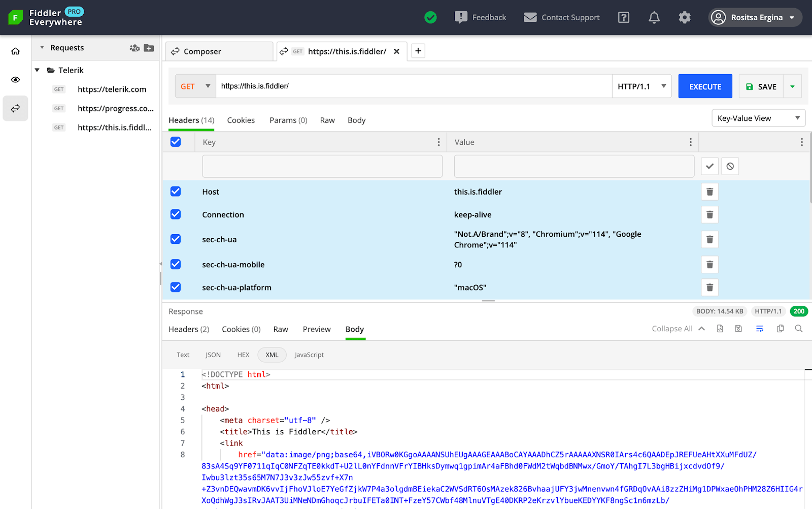The width and height of the screenshot is (812, 509).
Task: Toggle word wrap icon in response toolbar
Action: click(x=760, y=329)
